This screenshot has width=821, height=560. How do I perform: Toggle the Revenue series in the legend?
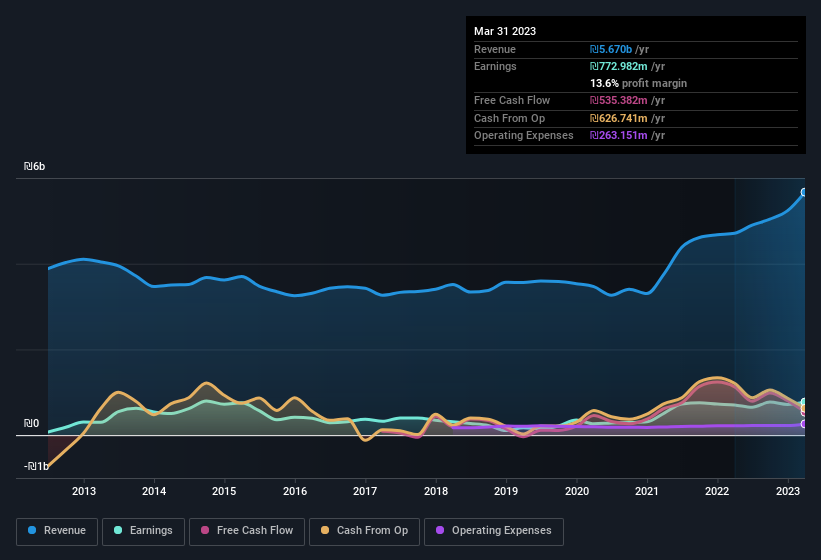coord(59,531)
